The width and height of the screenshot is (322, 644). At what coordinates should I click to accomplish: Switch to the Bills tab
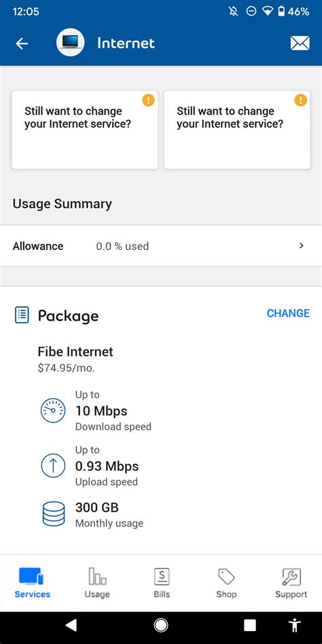162,583
